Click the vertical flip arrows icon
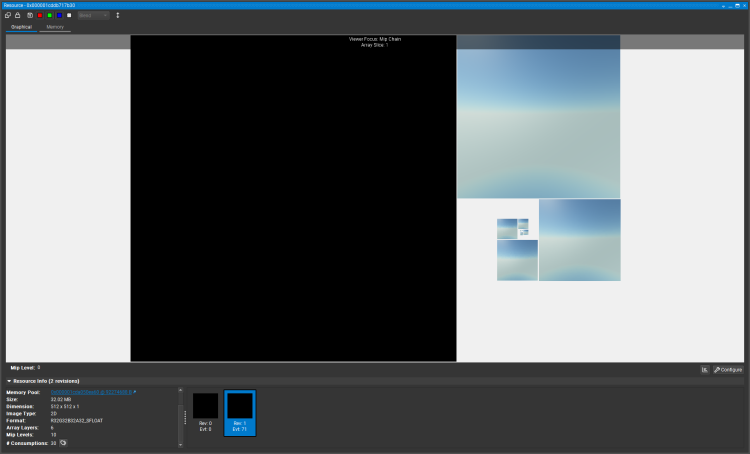 point(118,15)
